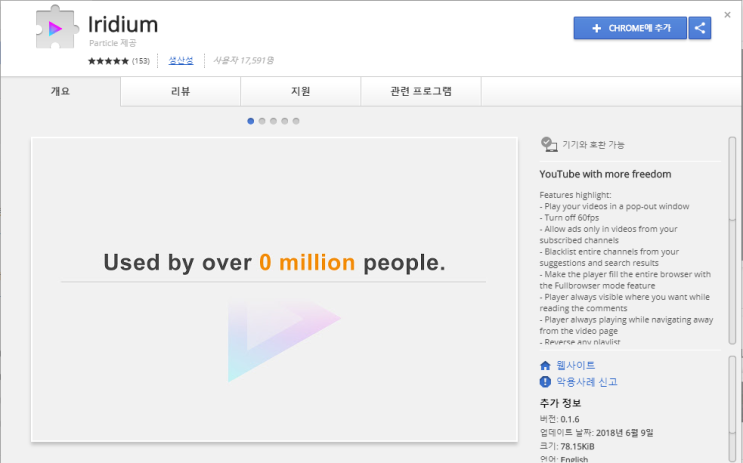This screenshot has height=463, width=743.
Task: Select the fifth carousel dot
Action: (296, 121)
